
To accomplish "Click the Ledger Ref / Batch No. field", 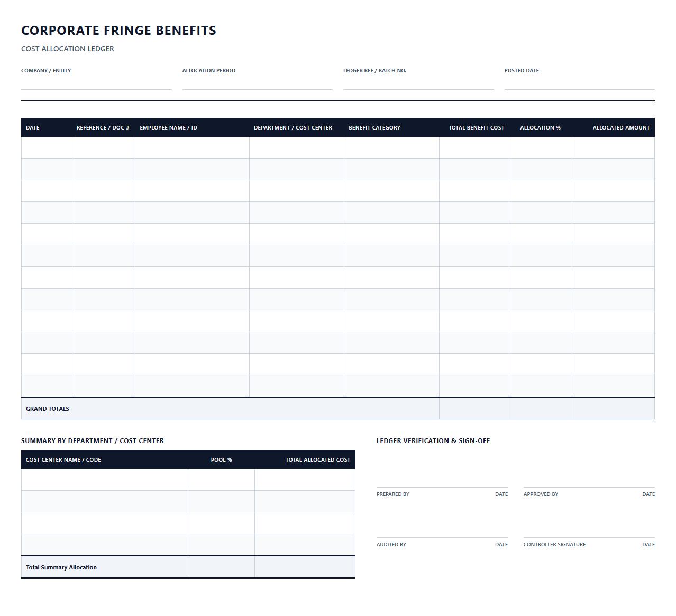I will click(418, 82).
